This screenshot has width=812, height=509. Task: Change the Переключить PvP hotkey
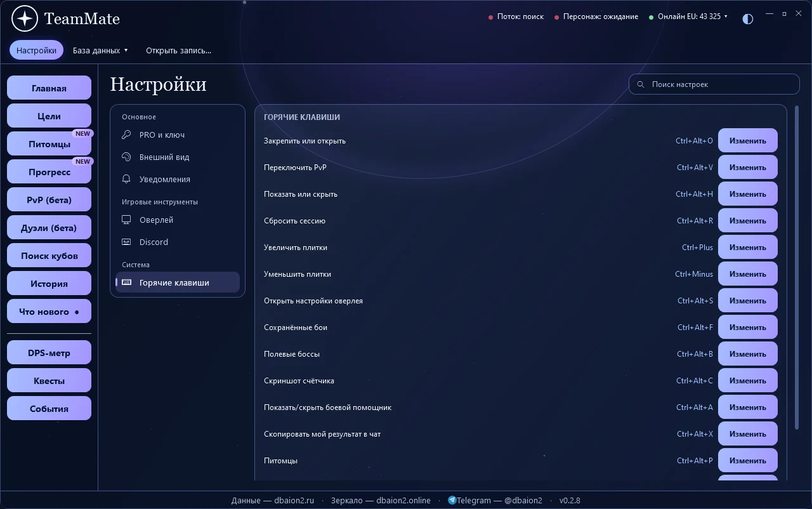click(x=748, y=168)
